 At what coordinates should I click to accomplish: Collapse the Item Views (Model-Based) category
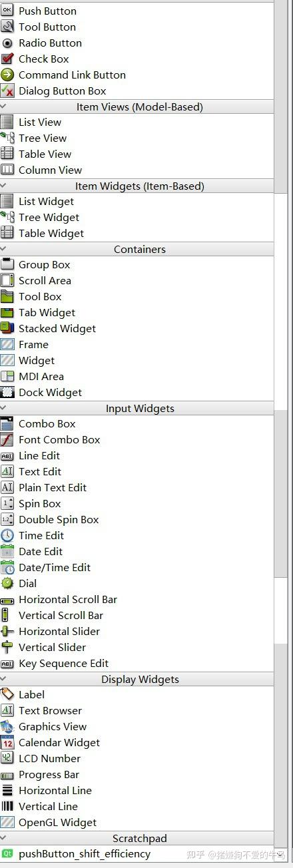pyautogui.click(x=137, y=107)
